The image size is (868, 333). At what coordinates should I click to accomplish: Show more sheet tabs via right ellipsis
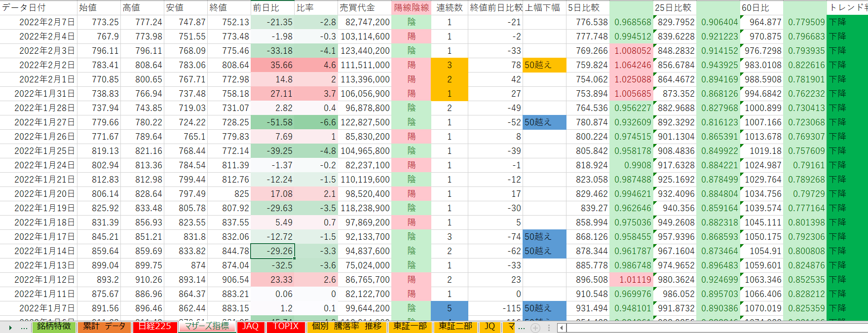(522, 327)
